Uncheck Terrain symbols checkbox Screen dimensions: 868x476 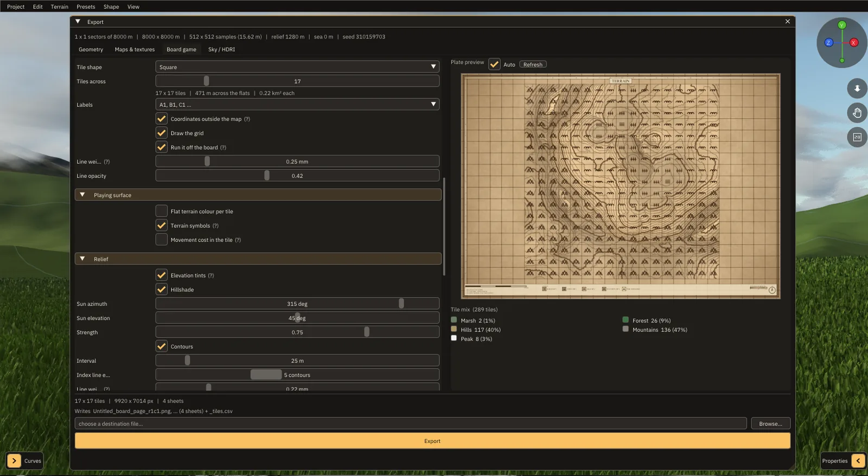point(162,225)
